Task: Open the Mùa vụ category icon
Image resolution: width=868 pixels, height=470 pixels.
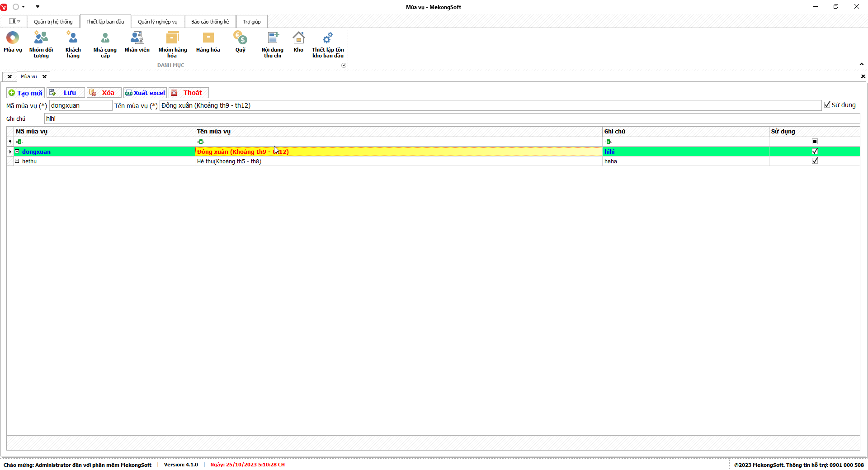Action: (13, 42)
